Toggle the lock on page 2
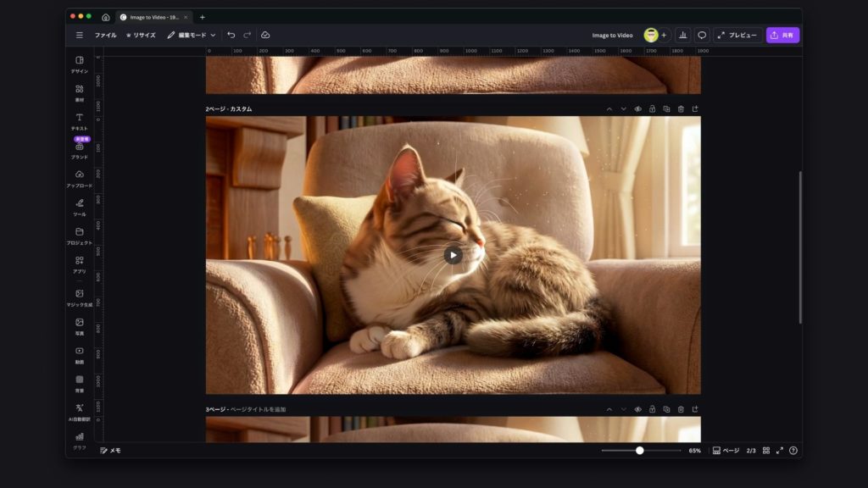 point(652,109)
